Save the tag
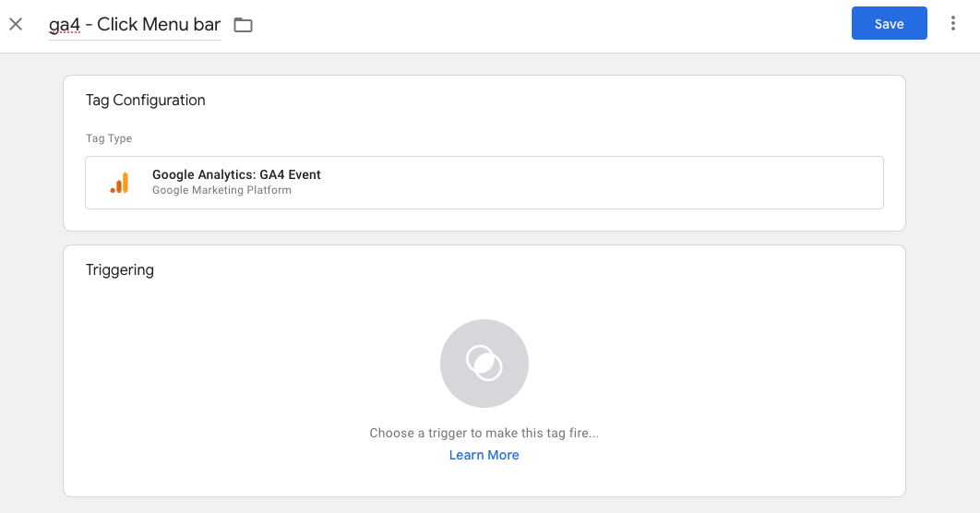Image resolution: width=980 pixels, height=513 pixels. pyautogui.click(x=889, y=24)
